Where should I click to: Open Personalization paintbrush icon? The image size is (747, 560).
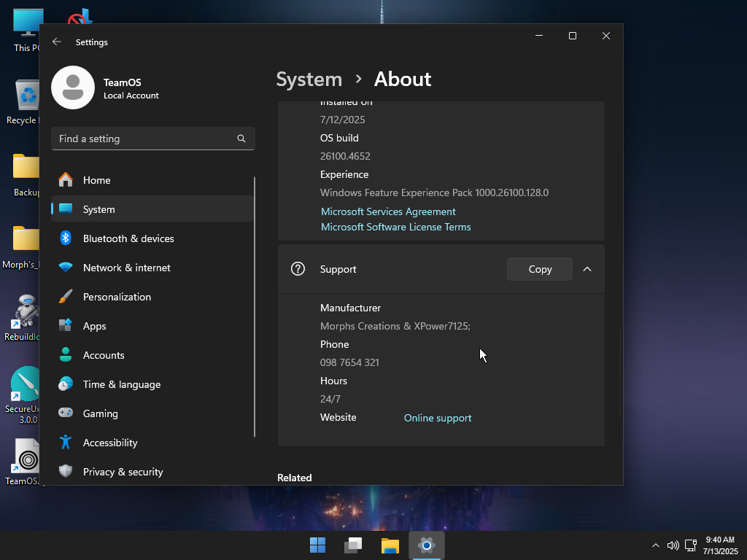point(66,297)
